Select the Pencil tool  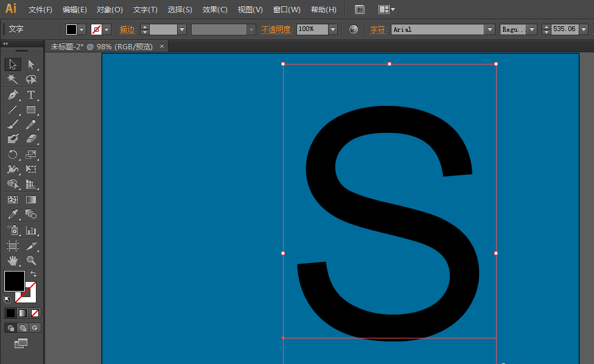[x=31, y=124]
